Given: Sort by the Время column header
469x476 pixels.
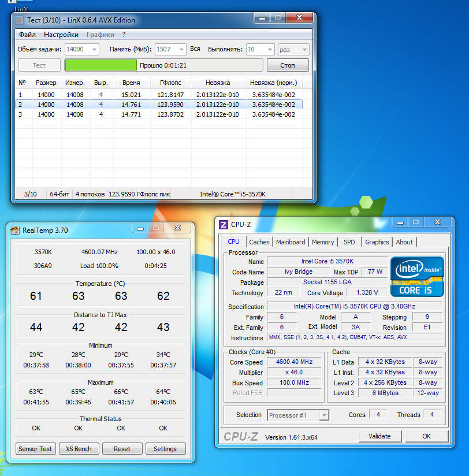Looking at the screenshot, I should click(131, 83).
